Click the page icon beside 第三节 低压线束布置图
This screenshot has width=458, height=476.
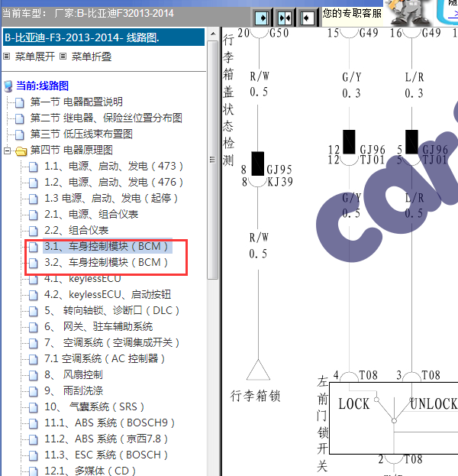(x=20, y=134)
